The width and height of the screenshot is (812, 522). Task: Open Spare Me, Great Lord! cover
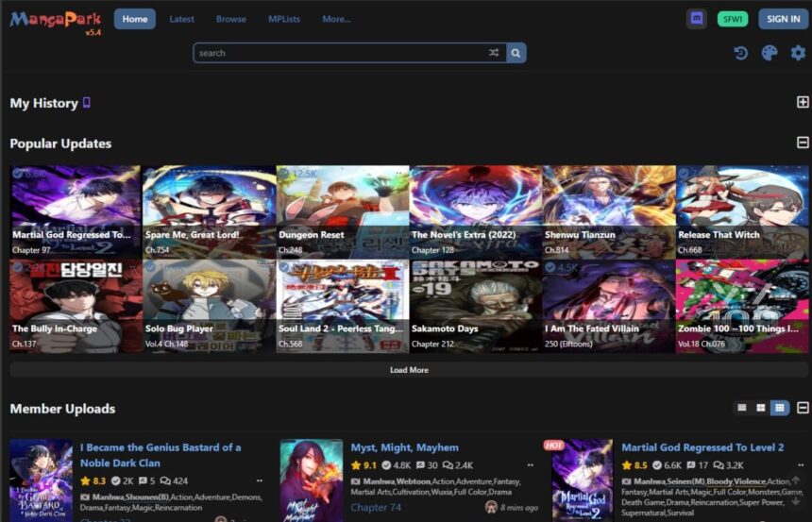pyautogui.click(x=209, y=211)
